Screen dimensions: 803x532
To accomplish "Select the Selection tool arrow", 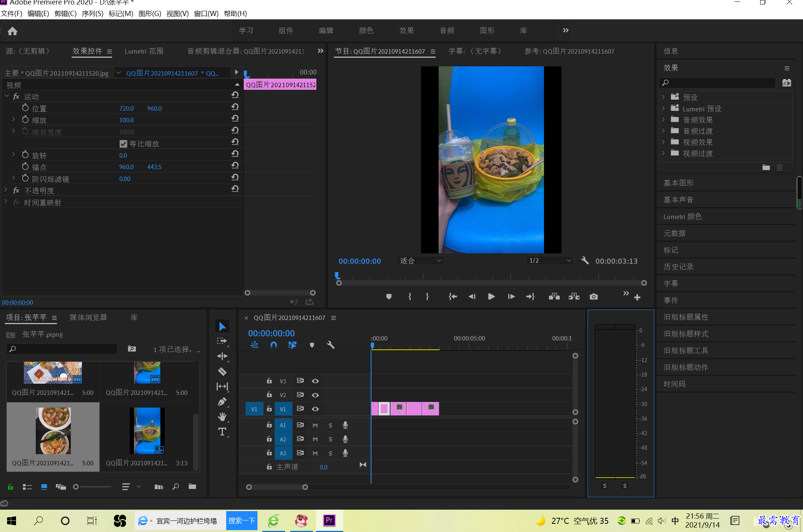I will click(x=222, y=326).
